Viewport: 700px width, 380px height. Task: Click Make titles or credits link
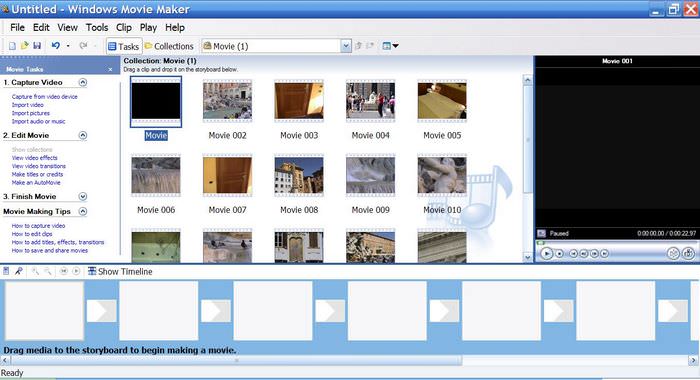click(38, 174)
